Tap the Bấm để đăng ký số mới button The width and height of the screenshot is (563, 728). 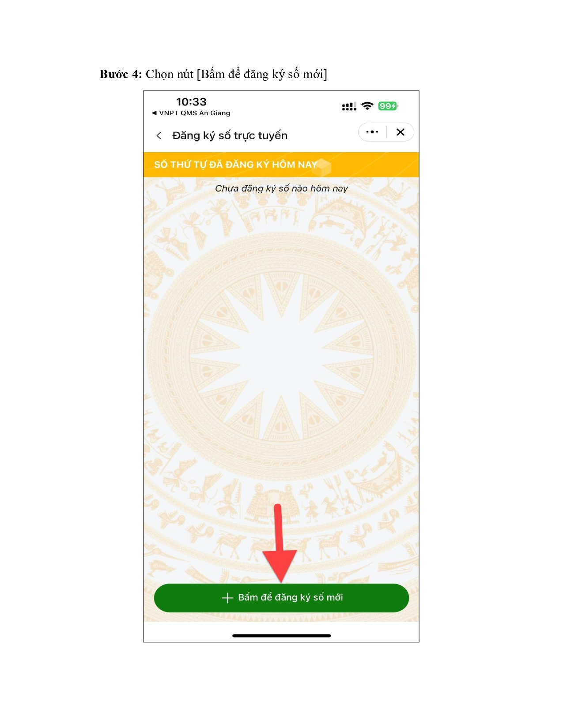[x=281, y=598]
